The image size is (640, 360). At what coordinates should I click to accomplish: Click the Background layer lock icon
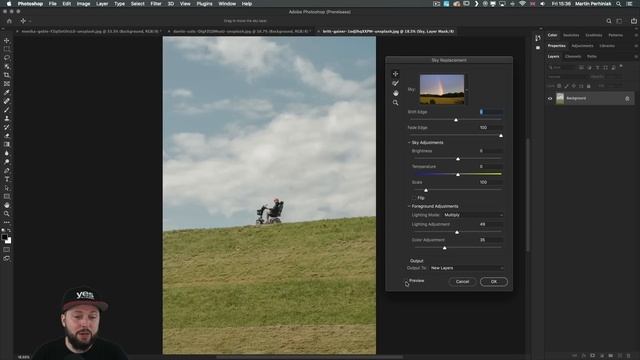coord(627,98)
